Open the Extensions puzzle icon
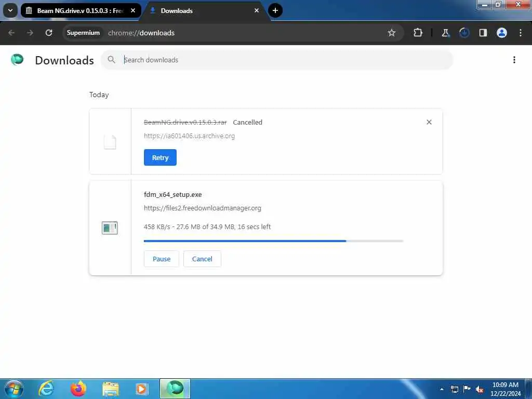The height and width of the screenshot is (399, 532). click(x=418, y=33)
